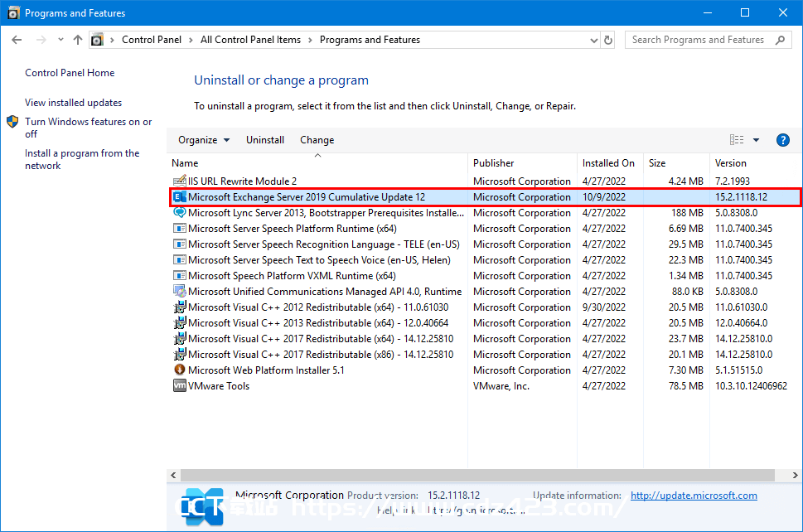Click the horizontal scrollbar thumb
The image size is (803, 532).
click(x=477, y=475)
